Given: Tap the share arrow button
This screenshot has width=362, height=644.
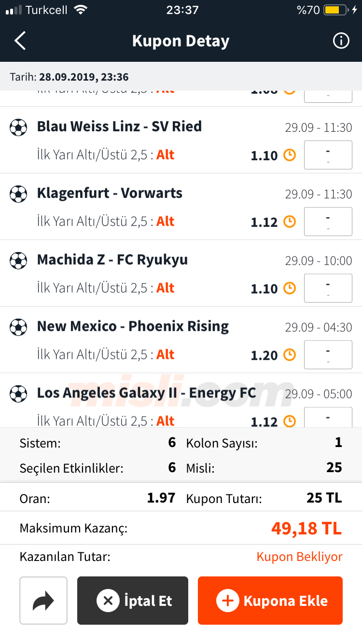Looking at the screenshot, I should point(43,601).
